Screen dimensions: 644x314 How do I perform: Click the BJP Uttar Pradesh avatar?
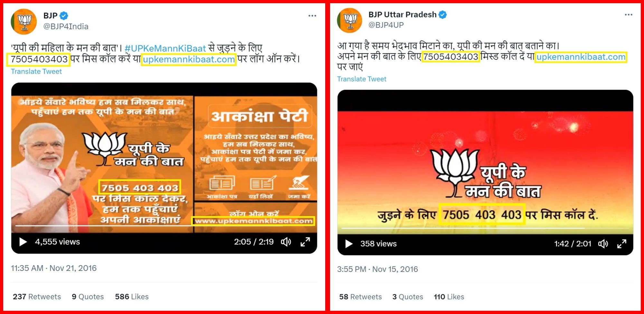[349, 20]
